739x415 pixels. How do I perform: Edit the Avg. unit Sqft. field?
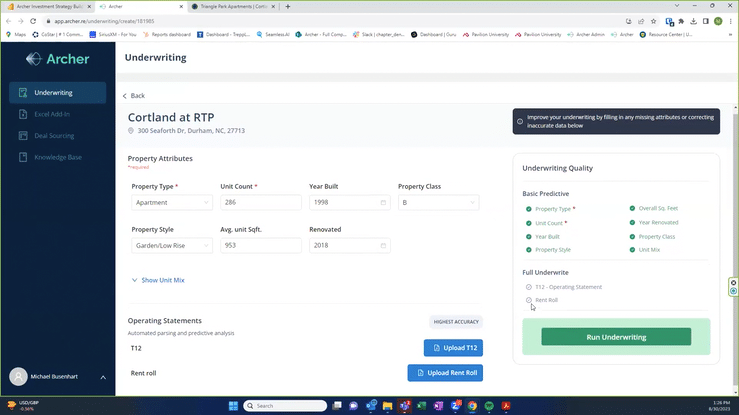click(261, 245)
